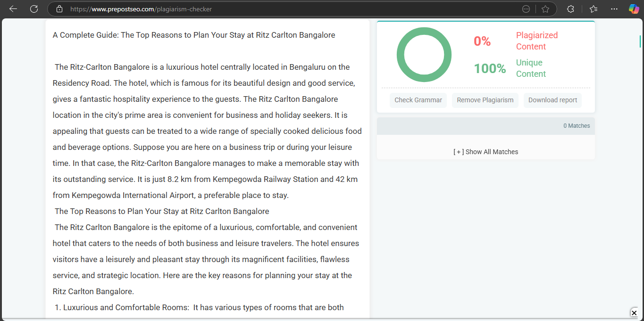The height and width of the screenshot is (321, 644).
Task: Click the line 'Residency Road. The hotel, which is famous'
Action: [204, 83]
